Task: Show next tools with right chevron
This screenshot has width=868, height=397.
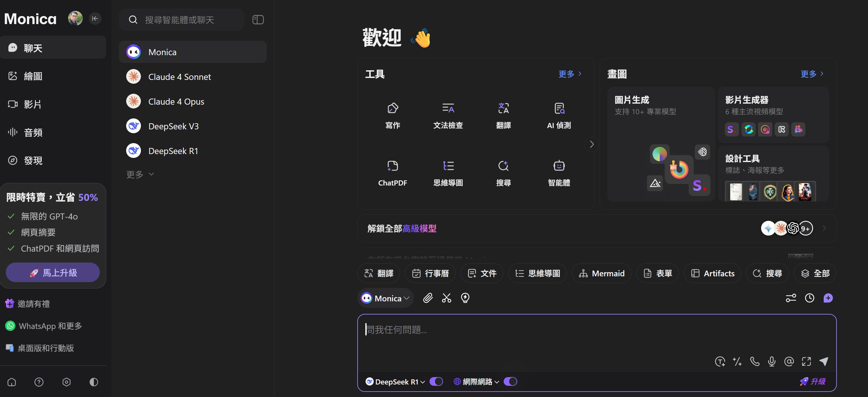Action: (x=591, y=144)
